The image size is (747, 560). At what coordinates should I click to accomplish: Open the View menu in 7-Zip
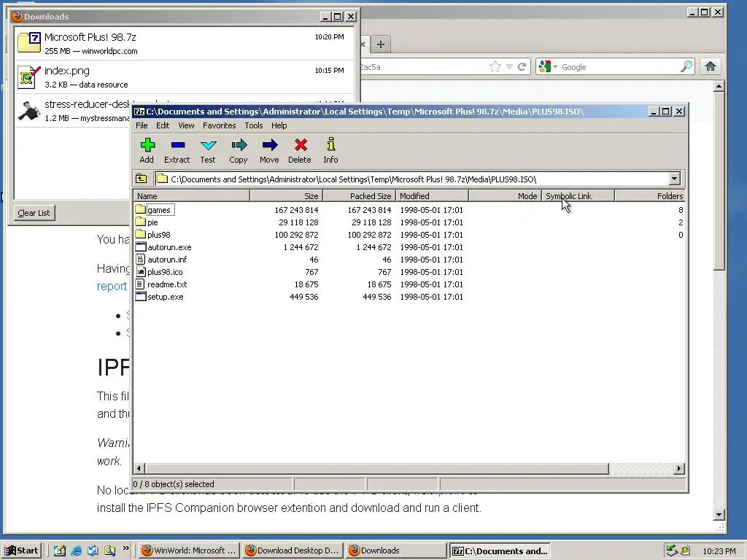point(186,125)
